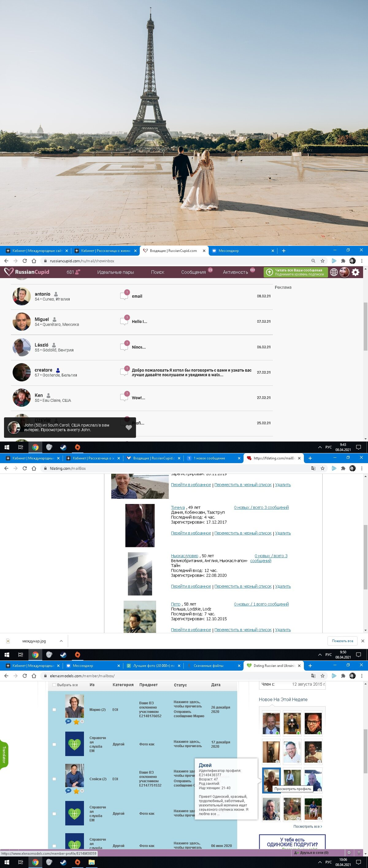This screenshot has height=868, width=368.
Task: Check the box for the Марио (2) message
Action: (x=54, y=710)
